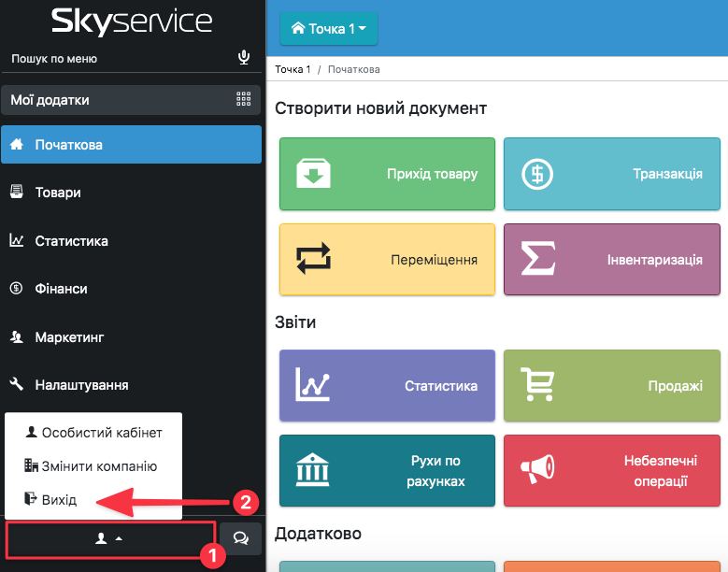This screenshot has width=728, height=572.
Task: Click the megaphone icon on Небезпечні операції
Action: [537, 470]
